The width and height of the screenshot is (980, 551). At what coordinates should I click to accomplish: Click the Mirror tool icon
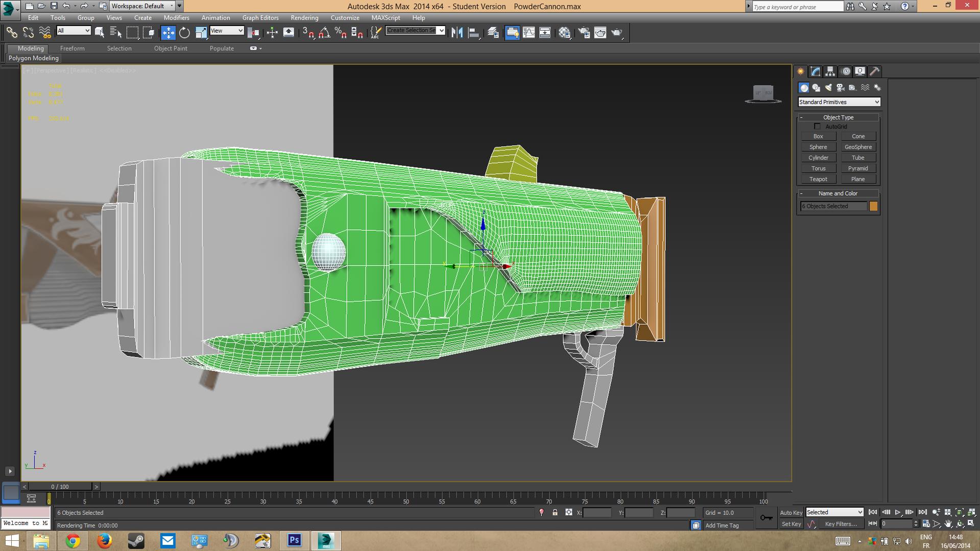pos(457,33)
